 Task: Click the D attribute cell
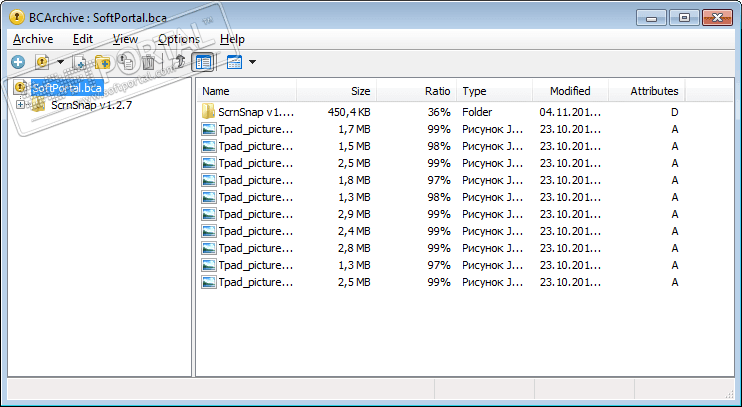(674, 112)
